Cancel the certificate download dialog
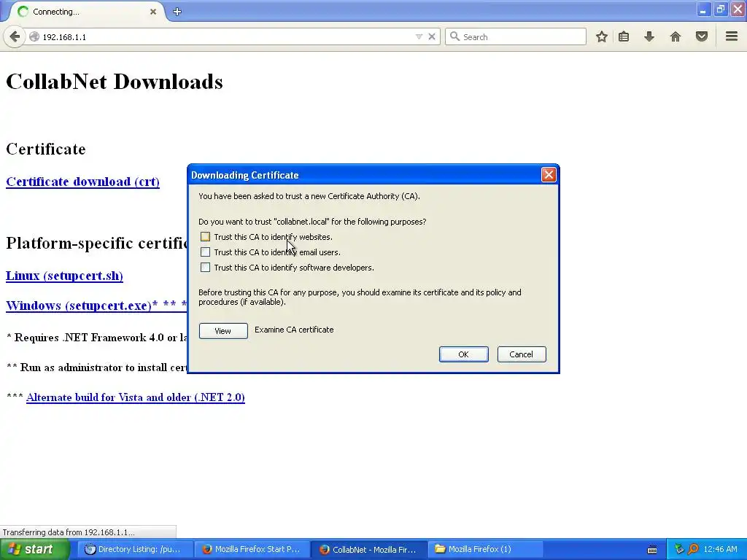 (522, 354)
